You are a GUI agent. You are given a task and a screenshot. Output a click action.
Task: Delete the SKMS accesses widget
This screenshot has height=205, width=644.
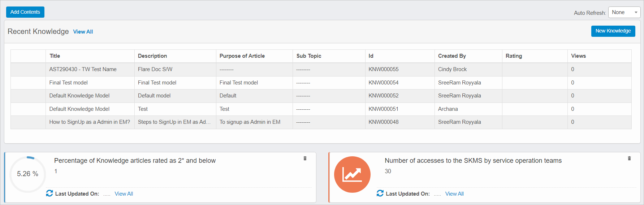629,158
